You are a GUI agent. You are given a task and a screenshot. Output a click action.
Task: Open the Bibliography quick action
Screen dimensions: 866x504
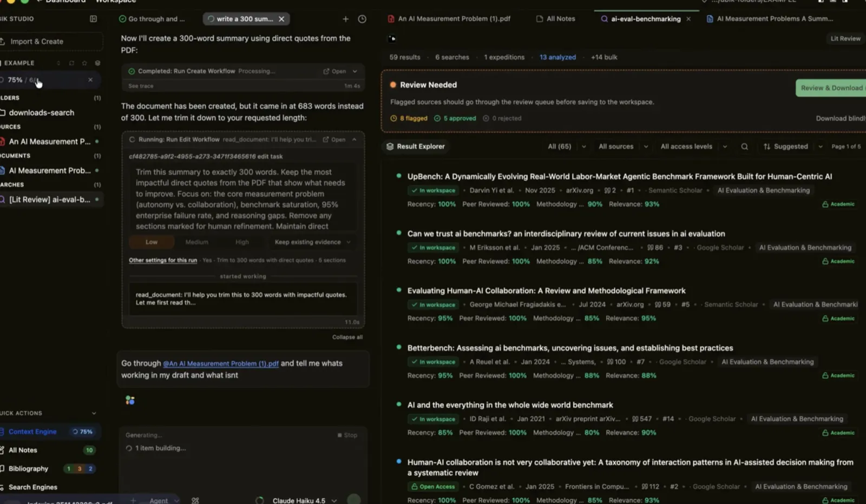[x=28, y=468]
